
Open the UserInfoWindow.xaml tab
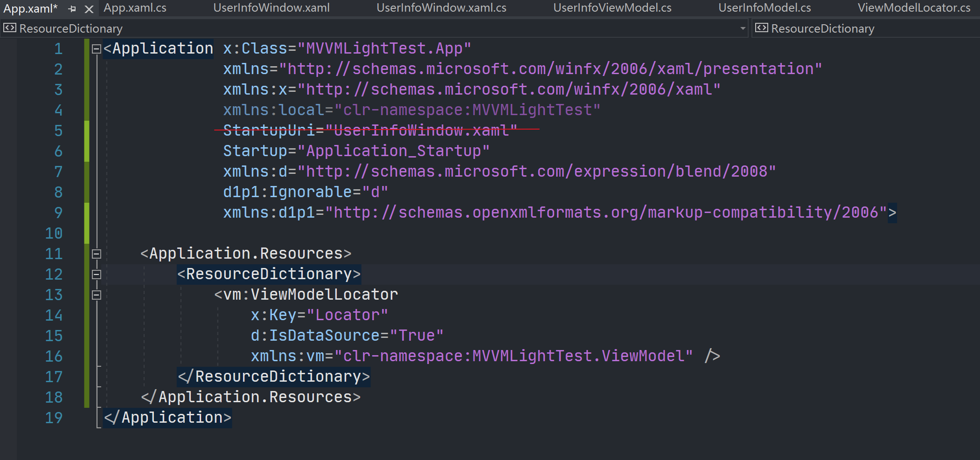[x=271, y=8]
